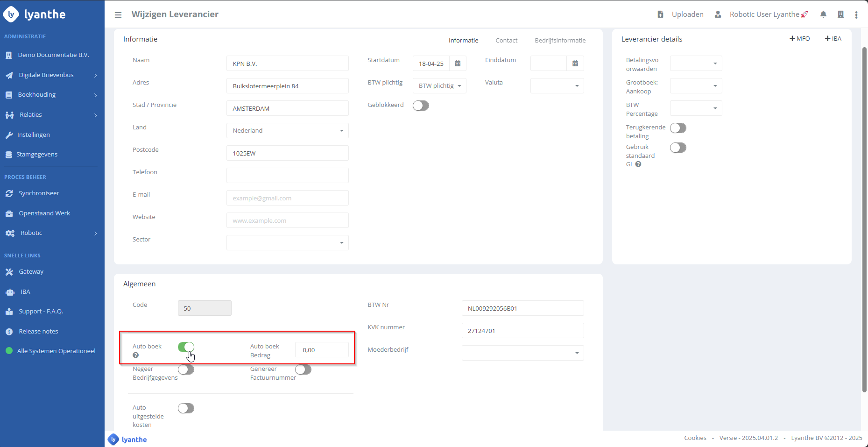Open the Moederbedrijf dropdown
This screenshot has width=868, height=447.
[x=522, y=353]
